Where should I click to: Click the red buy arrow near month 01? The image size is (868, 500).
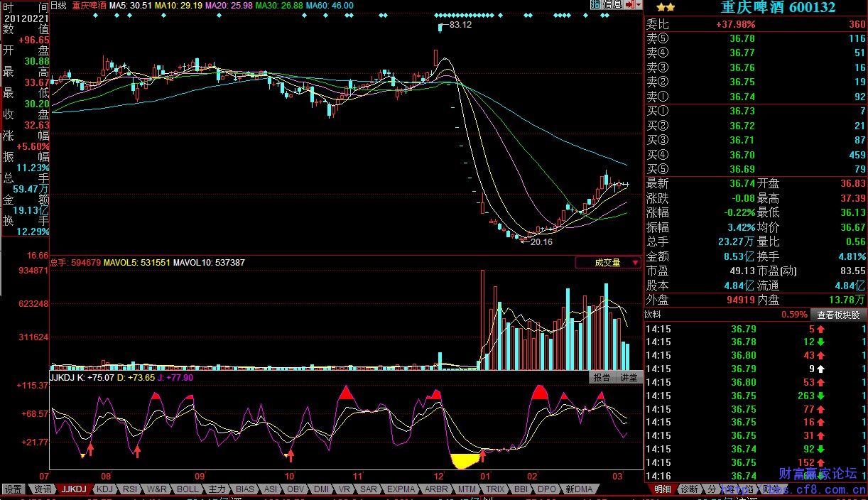[x=483, y=455]
